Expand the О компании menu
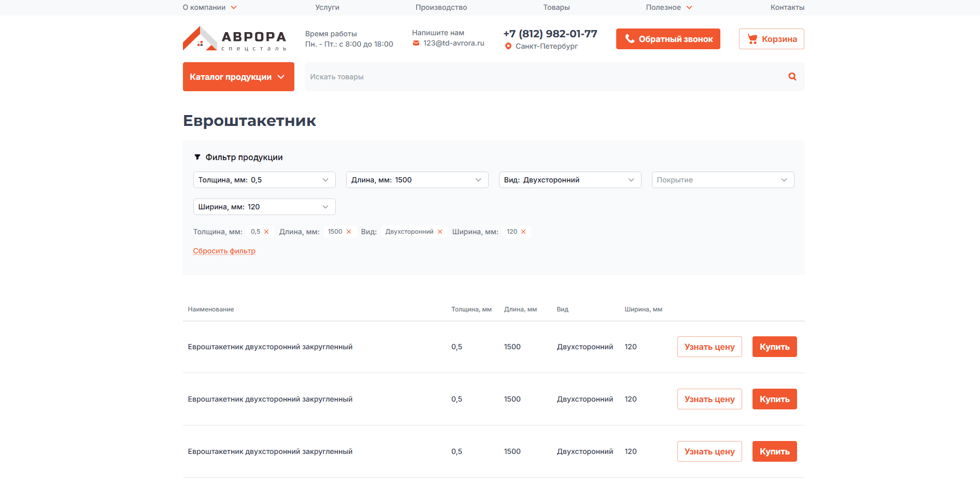This screenshot has width=980, height=484. 209,7
